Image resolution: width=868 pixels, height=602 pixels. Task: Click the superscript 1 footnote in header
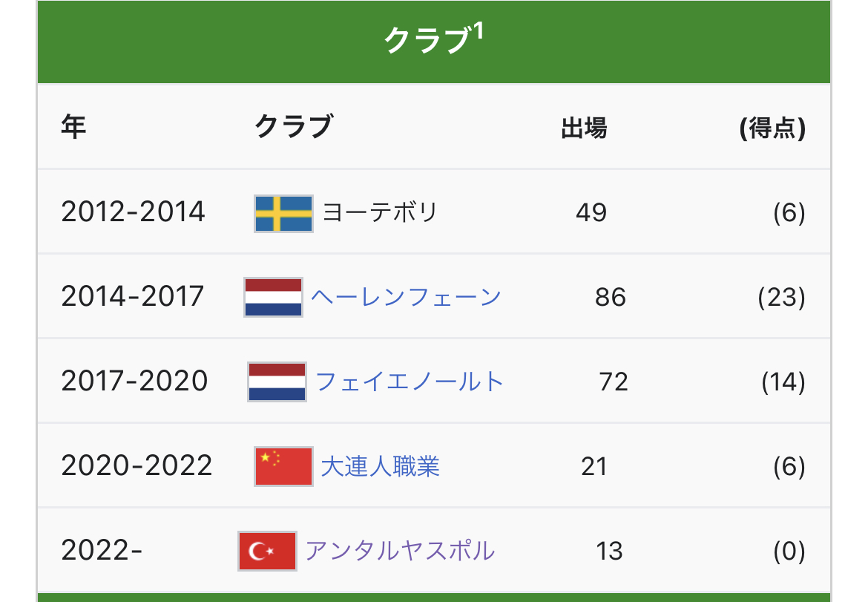click(x=479, y=32)
